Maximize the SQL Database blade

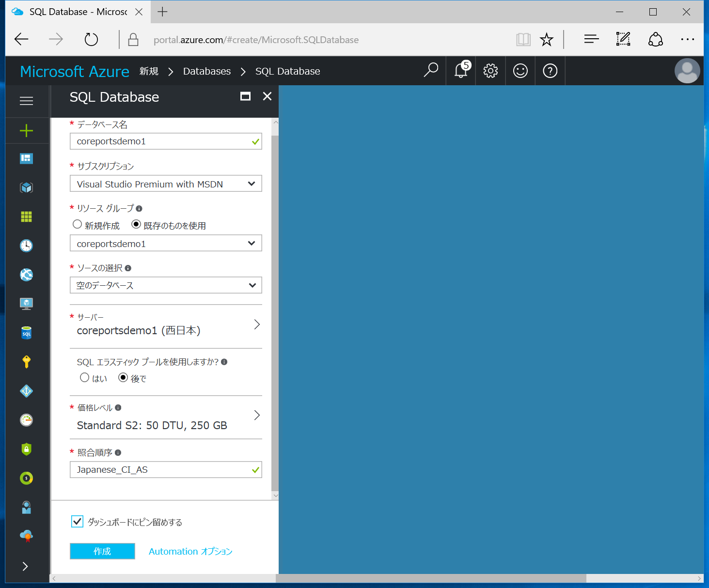pos(245,96)
